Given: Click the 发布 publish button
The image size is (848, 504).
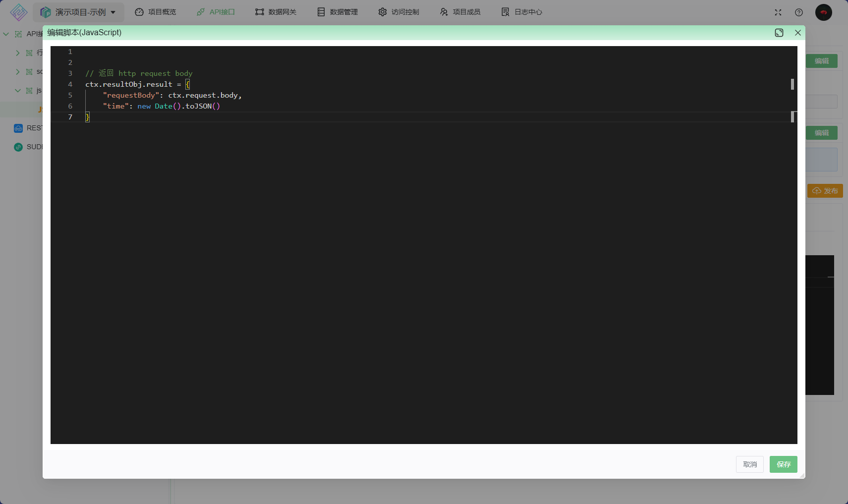Looking at the screenshot, I should point(825,191).
